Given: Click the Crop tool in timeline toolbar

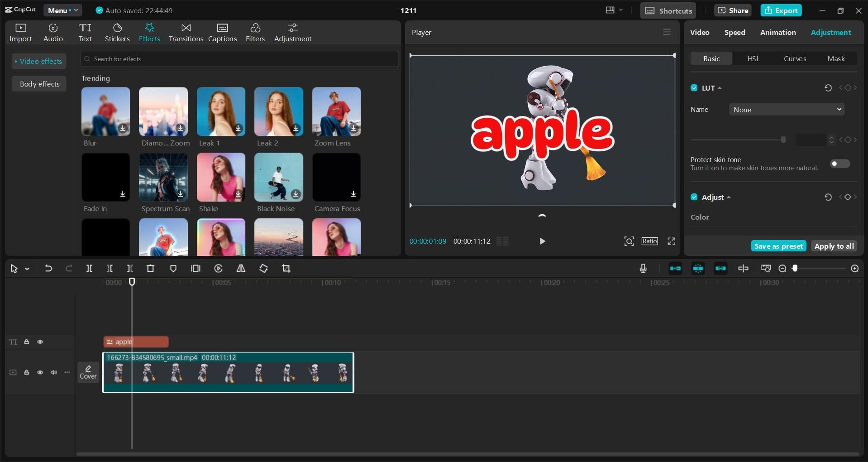Looking at the screenshot, I should (x=286, y=269).
